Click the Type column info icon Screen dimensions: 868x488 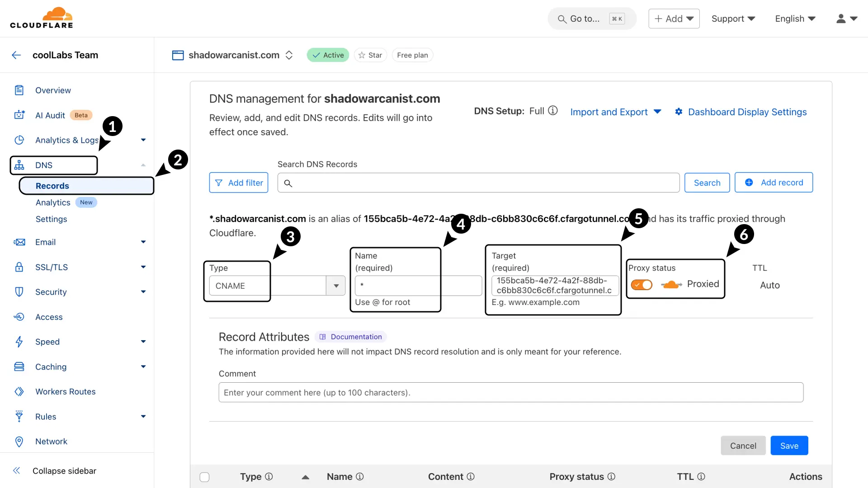269,477
